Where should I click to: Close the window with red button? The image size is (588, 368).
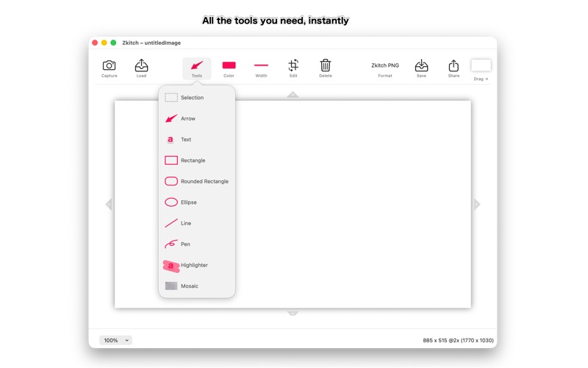95,43
